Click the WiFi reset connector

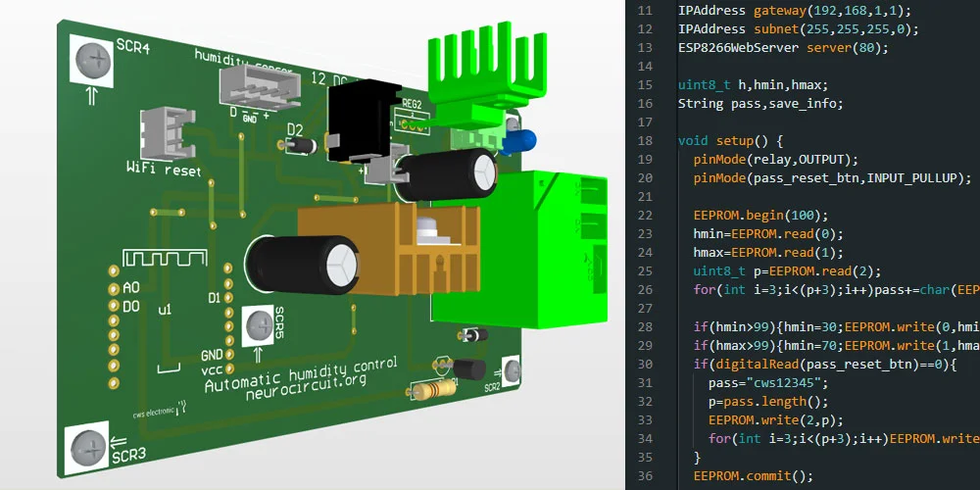[x=162, y=134]
